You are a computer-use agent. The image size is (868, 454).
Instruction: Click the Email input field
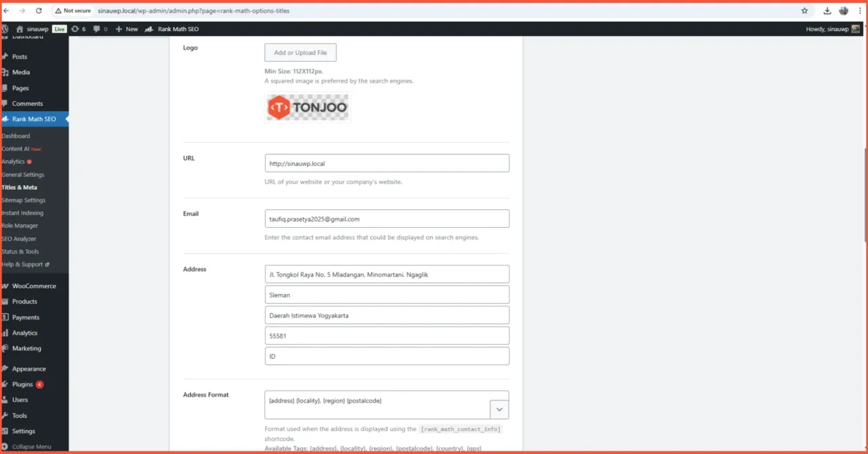click(387, 219)
